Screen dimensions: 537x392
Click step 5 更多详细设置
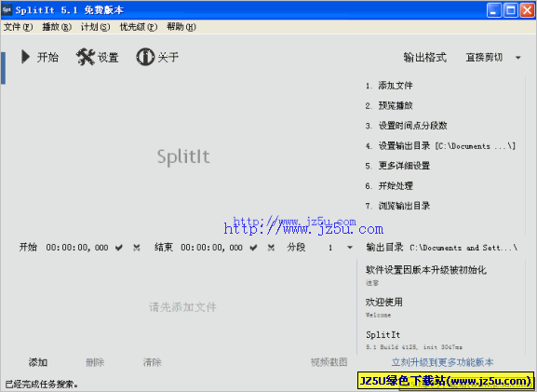coord(397,166)
